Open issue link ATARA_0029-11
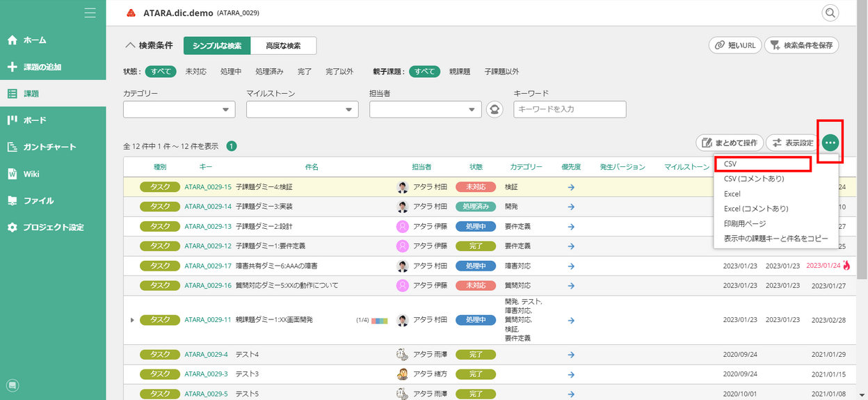 coord(208,320)
